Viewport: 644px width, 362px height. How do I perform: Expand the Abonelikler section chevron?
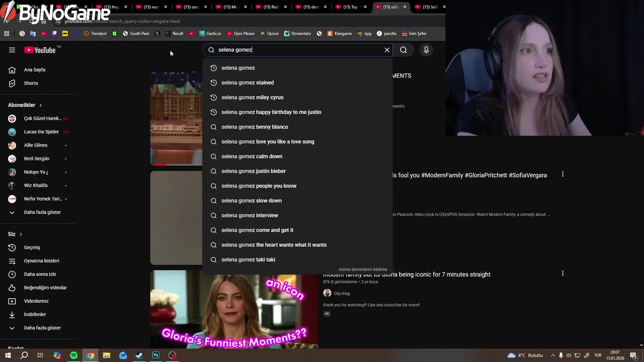(40, 105)
